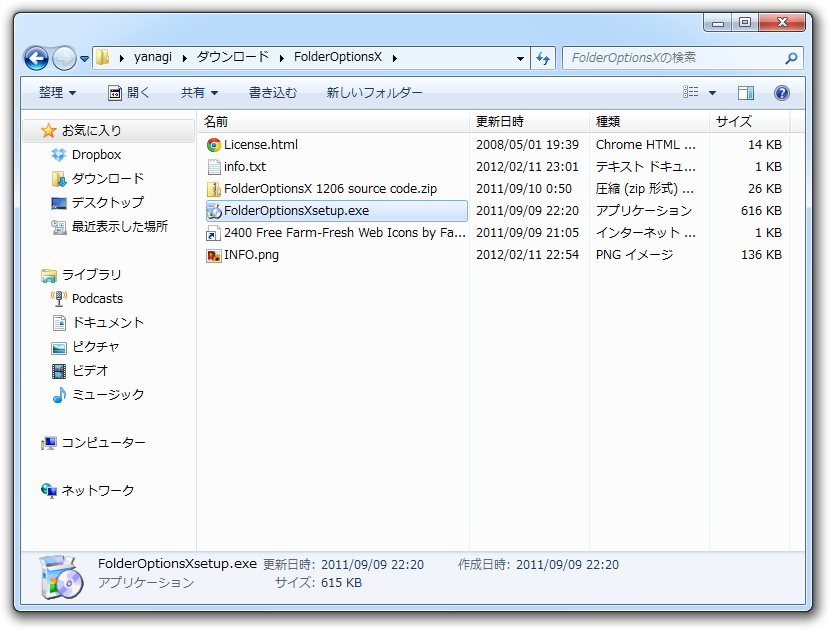Go back with the blue Back arrow button
This screenshot has height=631, width=830.
(x=36, y=58)
